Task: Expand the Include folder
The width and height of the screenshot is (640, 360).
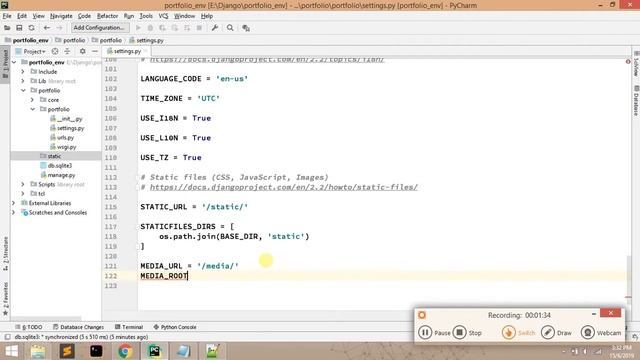Action: click(x=23, y=72)
